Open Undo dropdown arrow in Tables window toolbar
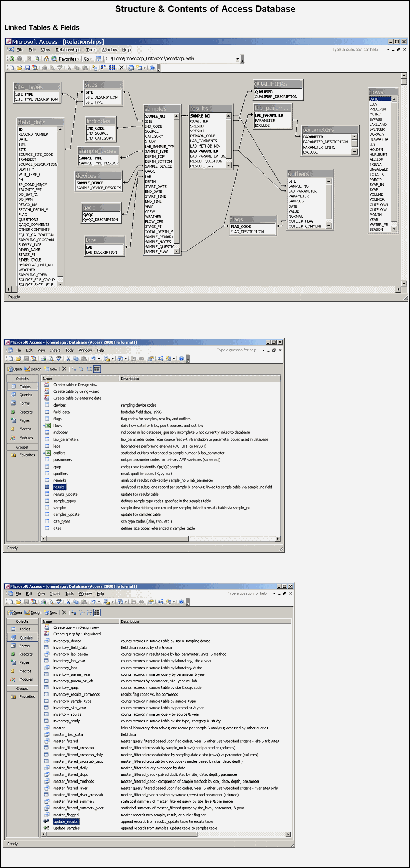410x868 pixels. click(x=99, y=358)
